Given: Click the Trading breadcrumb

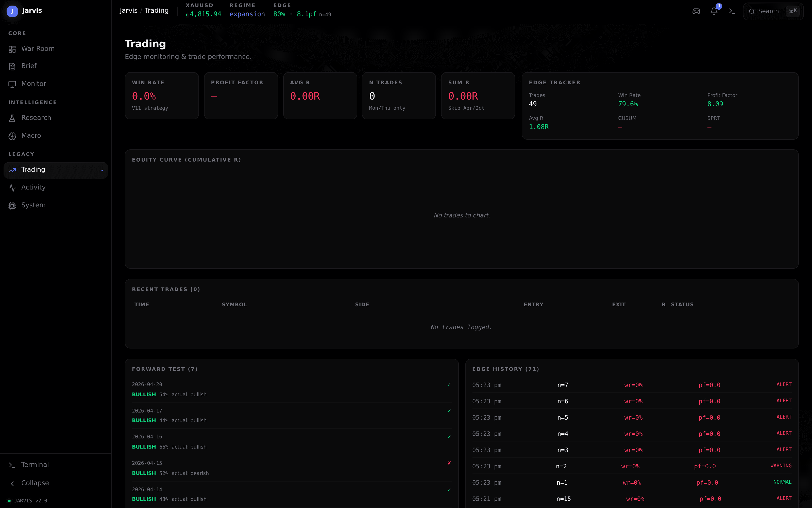Looking at the screenshot, I should (x=156, y=11).
